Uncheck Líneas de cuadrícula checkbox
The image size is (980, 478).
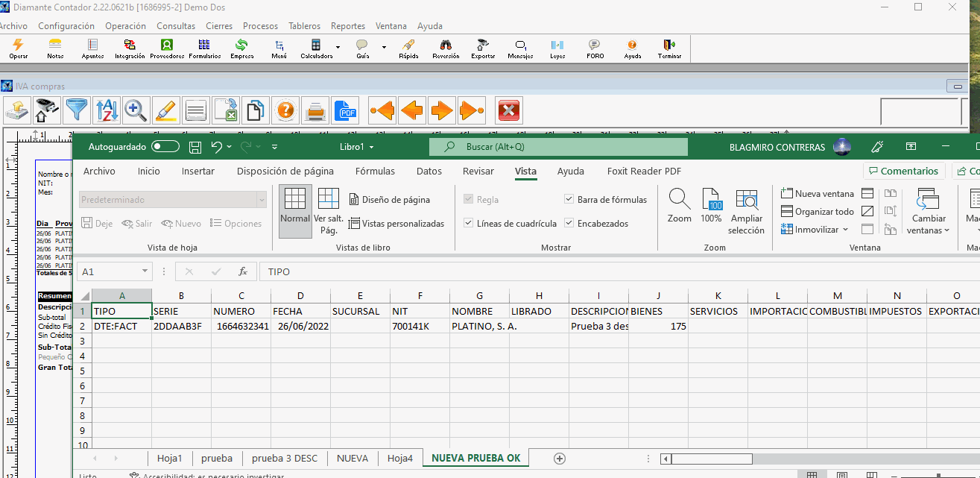tap(469, 224)
